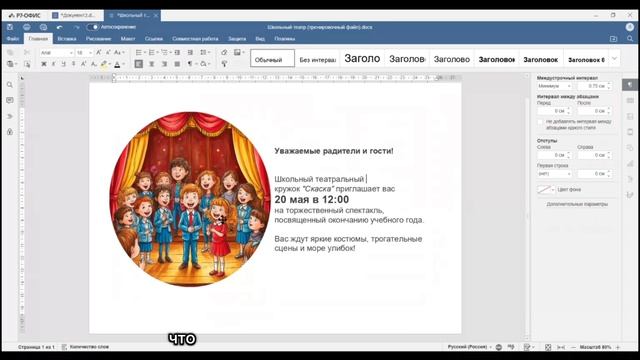The image size is (640, 360).
Task: Click the bulleted list icon
Action: point(139,53)
